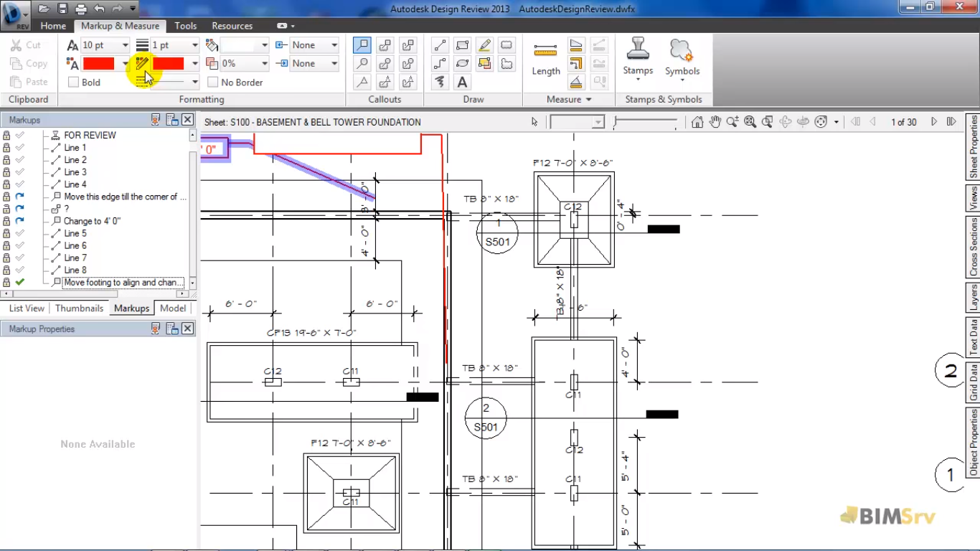Screen dimensions: 980x551
Task: Click the red line color swatch
Action: [169, 64]
